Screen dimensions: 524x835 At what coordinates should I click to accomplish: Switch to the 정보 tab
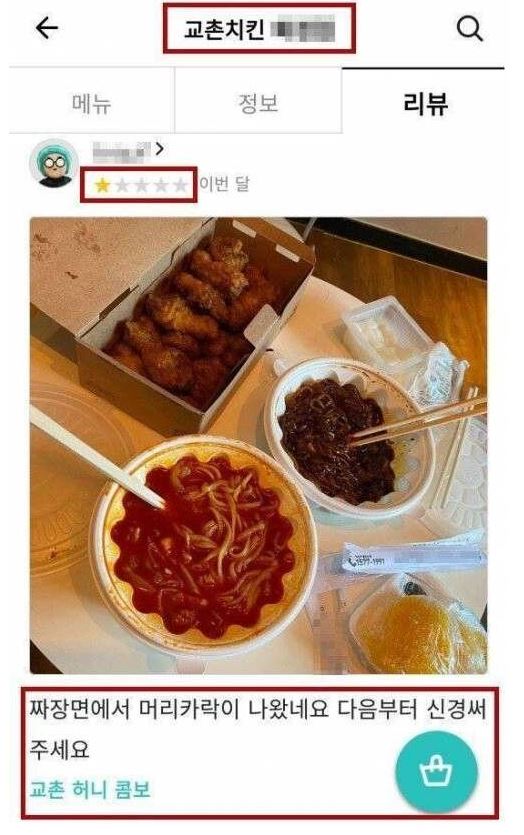[x=258, y=102]
